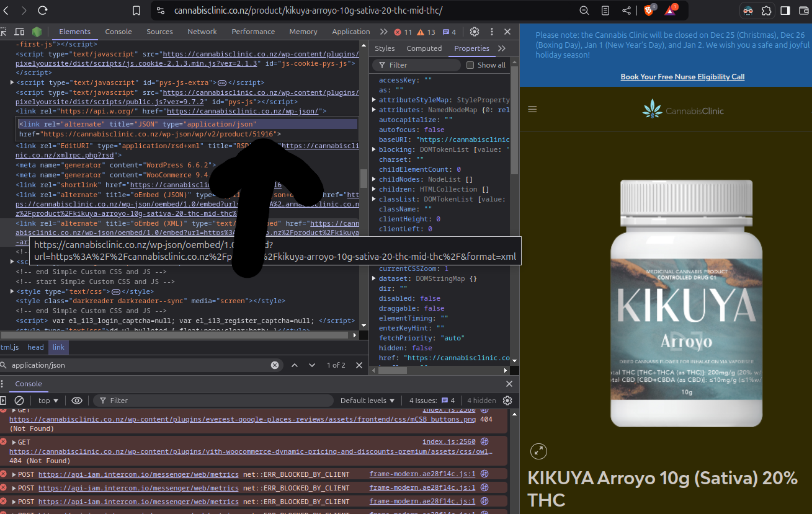Show more DevTools tabs chevron
812x514 pixels.
tap(384, 32)
